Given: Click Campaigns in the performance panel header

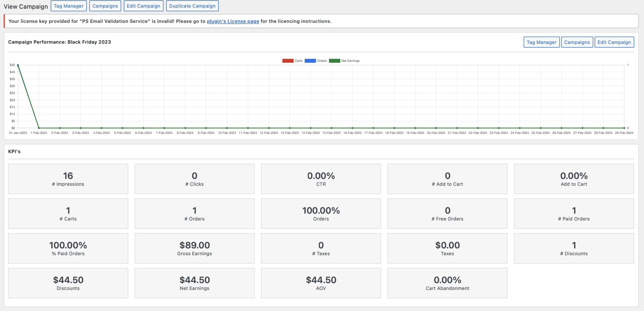Looking at the screenshot, I should click(x=577, y=42).
